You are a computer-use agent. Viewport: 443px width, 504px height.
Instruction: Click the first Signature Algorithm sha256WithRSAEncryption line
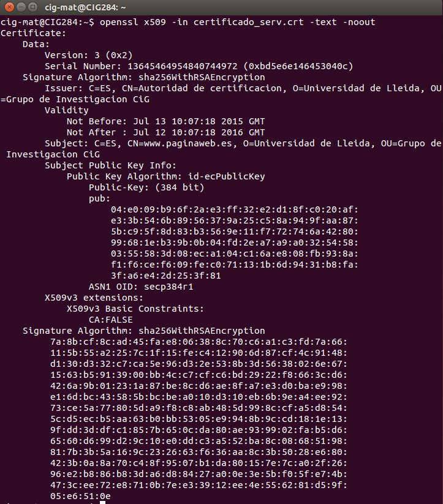143,78
